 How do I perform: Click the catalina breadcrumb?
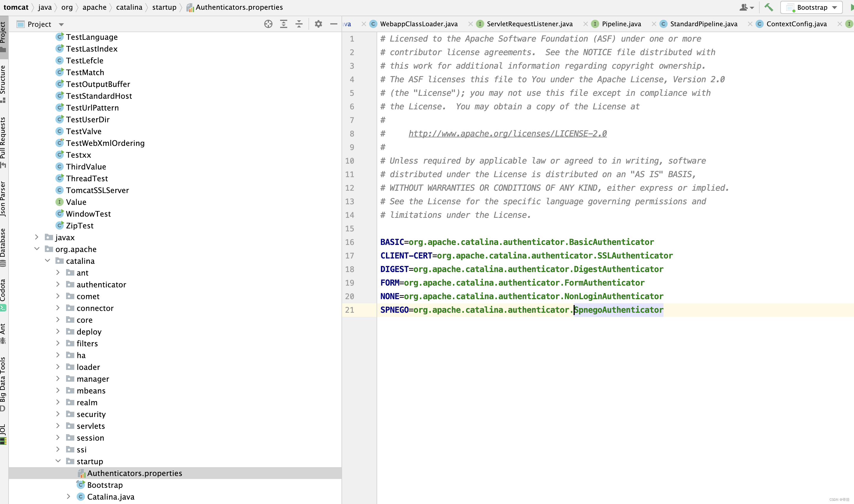pos(129,7)
